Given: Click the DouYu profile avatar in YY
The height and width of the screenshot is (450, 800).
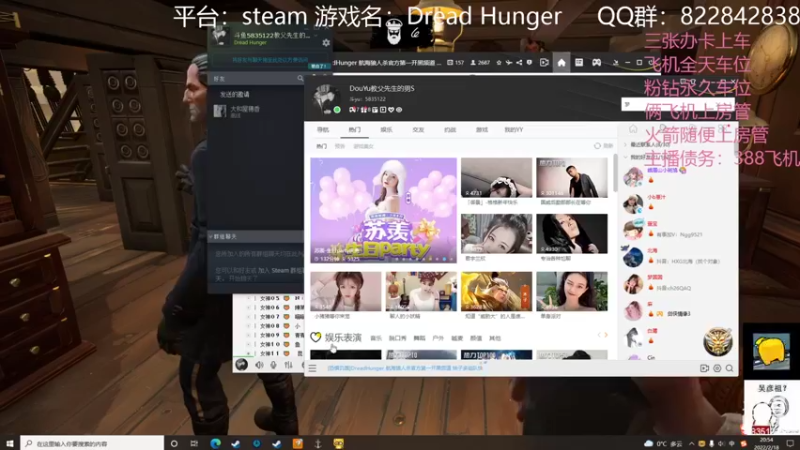Looking at the screenshot, I should [326, 98].
